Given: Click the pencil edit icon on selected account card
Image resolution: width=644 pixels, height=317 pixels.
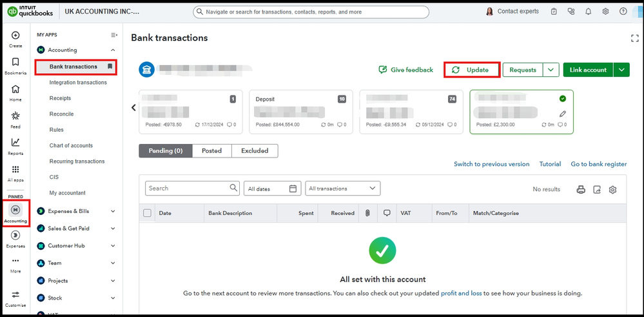Looking at the screenshot, I should click(x=563, y=114).
